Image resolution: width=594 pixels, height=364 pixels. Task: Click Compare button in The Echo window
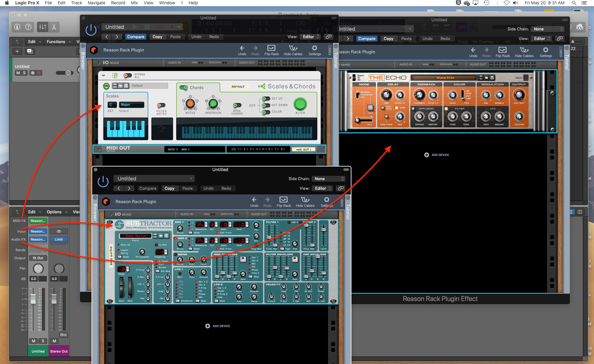[367, 38]
